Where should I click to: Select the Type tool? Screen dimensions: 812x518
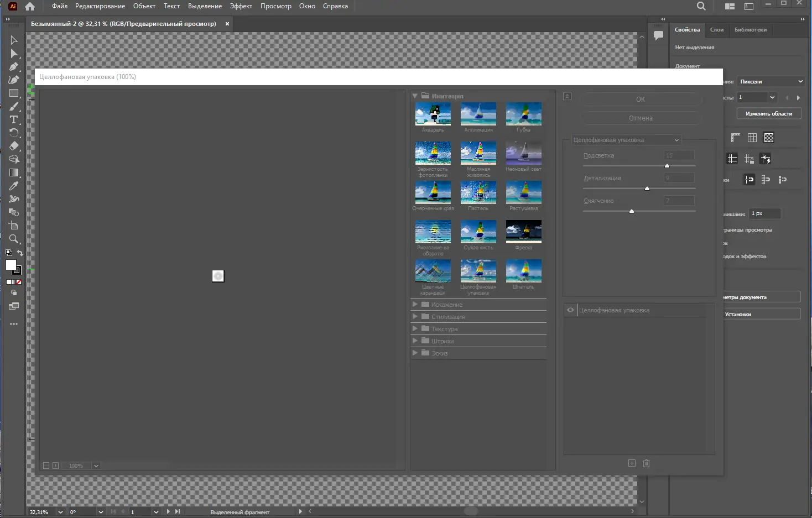point(14,120)
